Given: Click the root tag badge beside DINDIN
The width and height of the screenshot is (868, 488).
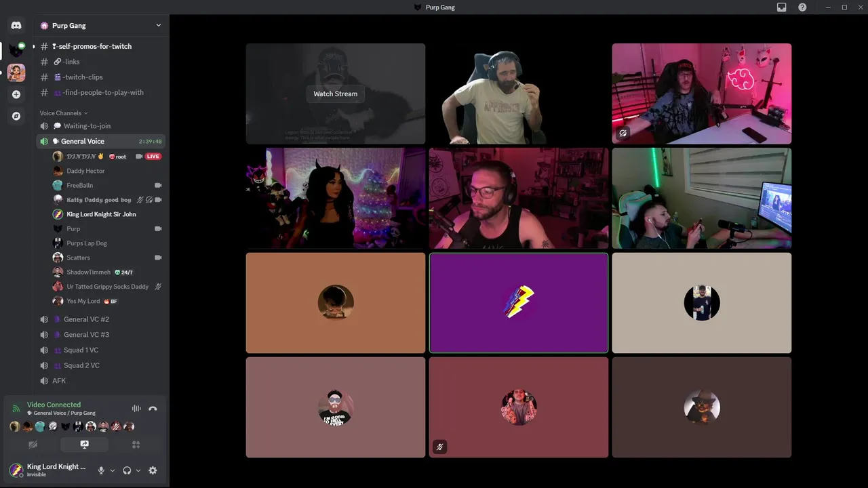Looking at the screenshot, I should tap(117, 157).
